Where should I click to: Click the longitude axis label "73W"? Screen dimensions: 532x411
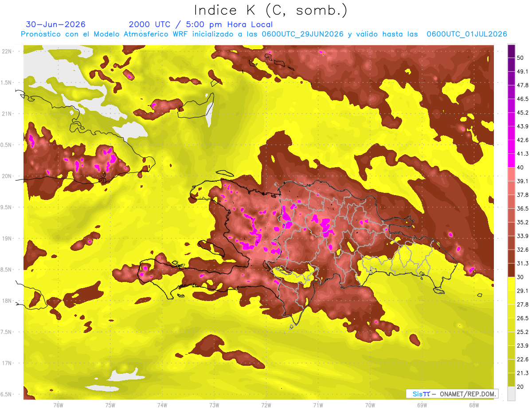[x=214, y=405]
